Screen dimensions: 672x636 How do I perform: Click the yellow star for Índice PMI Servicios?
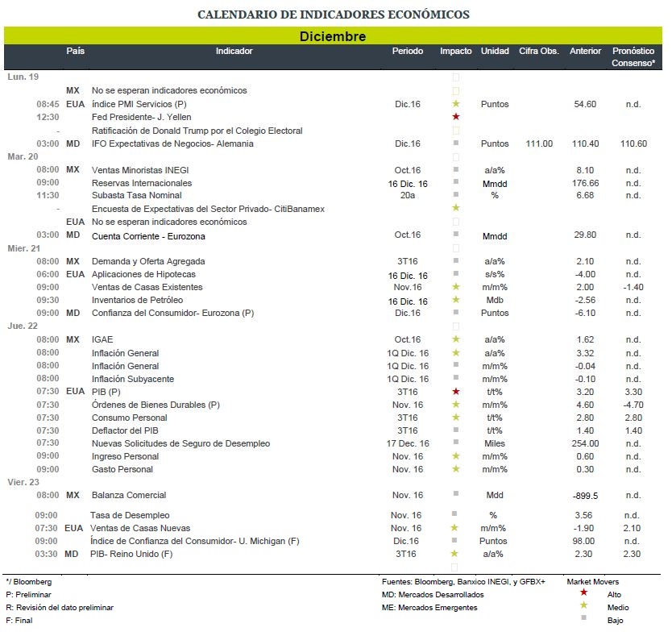point(455,104)
